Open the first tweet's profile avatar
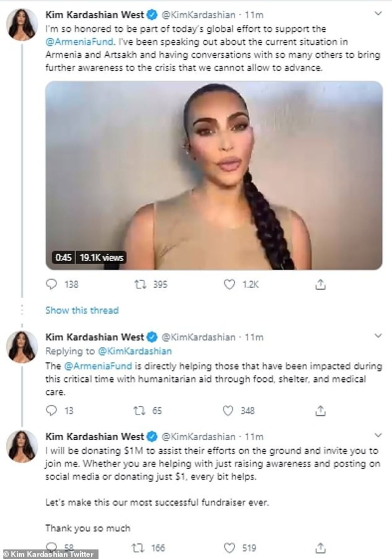The width and height of the screenshot is (392, 559). [x=22, y=23]
